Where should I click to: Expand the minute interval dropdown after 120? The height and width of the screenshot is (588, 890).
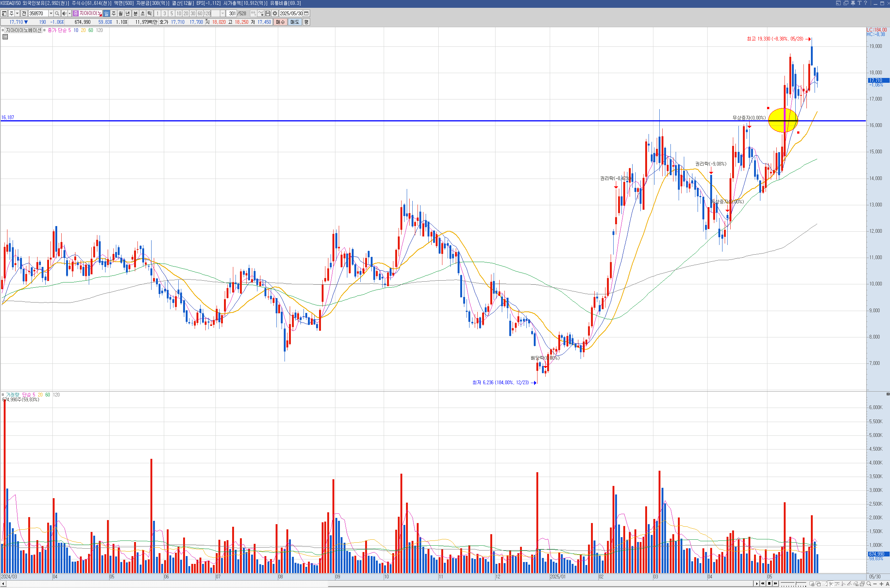click(222, 13)
